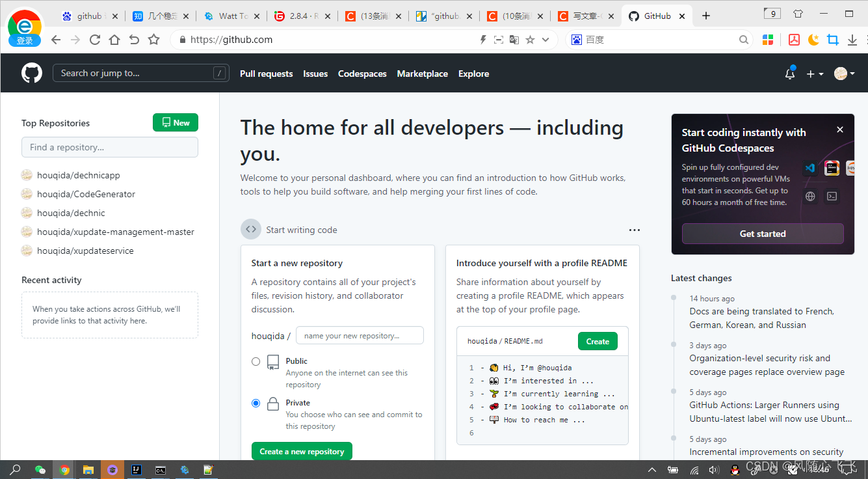Viewport: 868px width, 479px height.
Task: Click the translate icon in address bar
Action: click(x=514, y=40)
